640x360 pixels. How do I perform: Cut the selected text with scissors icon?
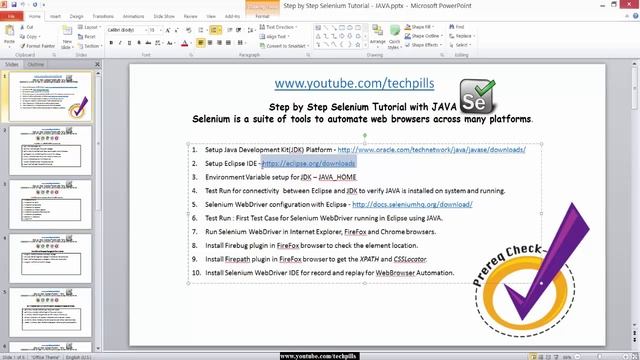pos(27,27)
